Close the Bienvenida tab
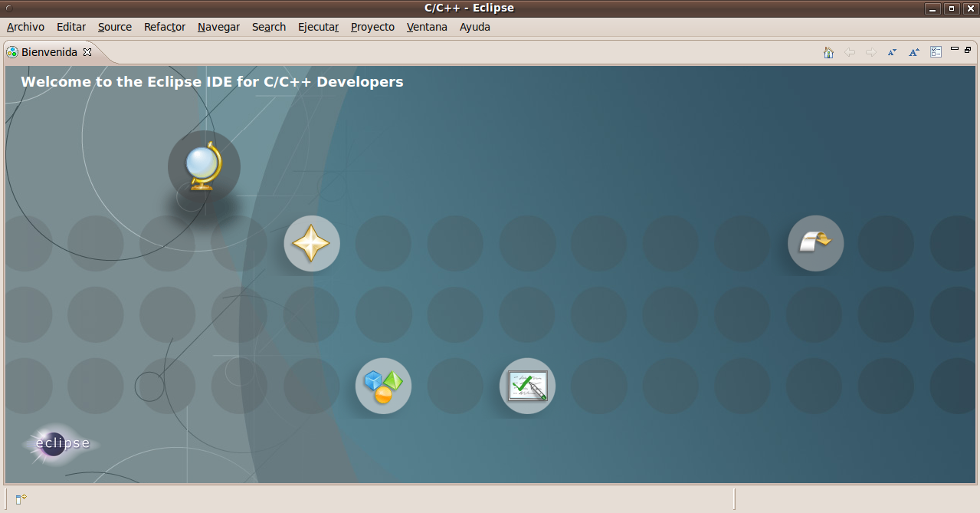This screenshot has height=513, width=980. click(87, 52)
